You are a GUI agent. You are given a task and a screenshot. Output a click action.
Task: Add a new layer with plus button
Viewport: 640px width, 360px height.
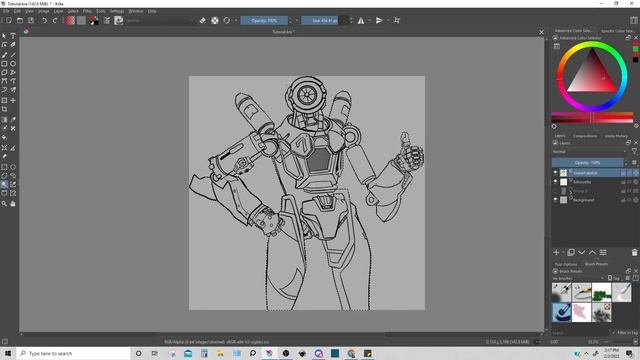coord(556,253)
